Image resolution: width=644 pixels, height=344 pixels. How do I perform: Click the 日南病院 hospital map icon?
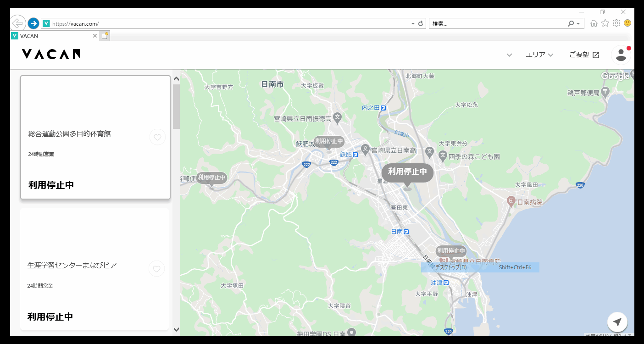[511, 201]
